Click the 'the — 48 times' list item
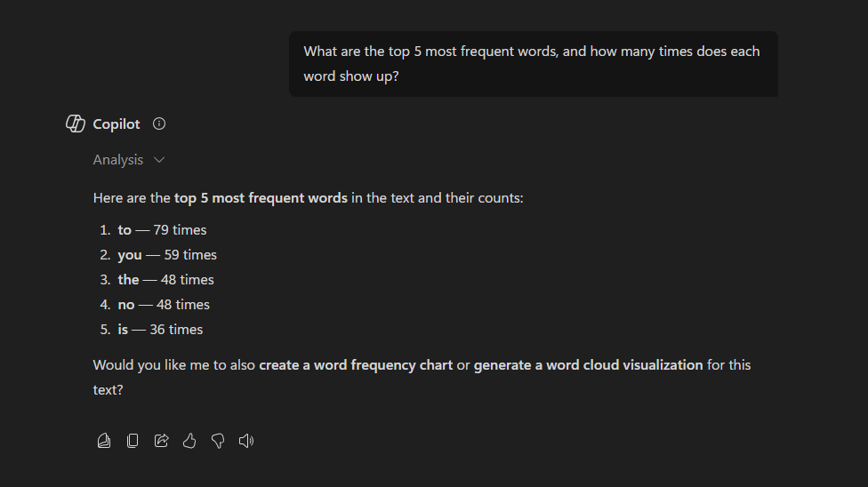The height and width of the screenshot is (487, 868). (165, 280)
